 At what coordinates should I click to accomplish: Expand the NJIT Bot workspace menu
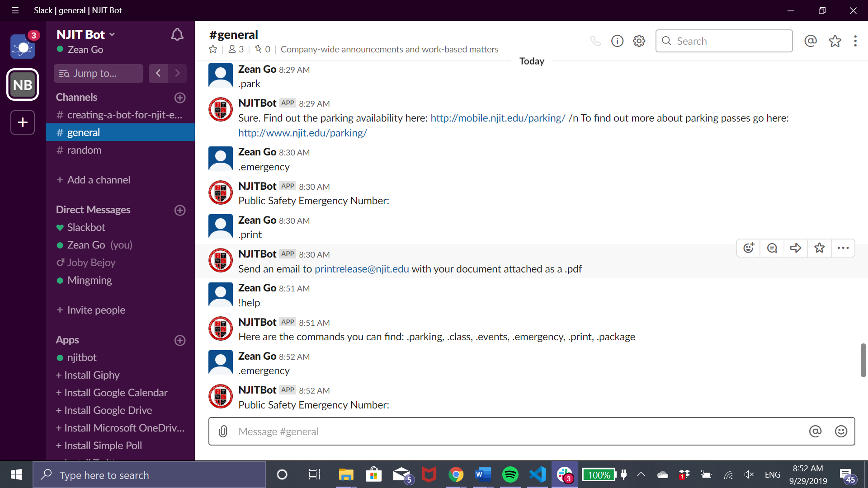[86, 35]
